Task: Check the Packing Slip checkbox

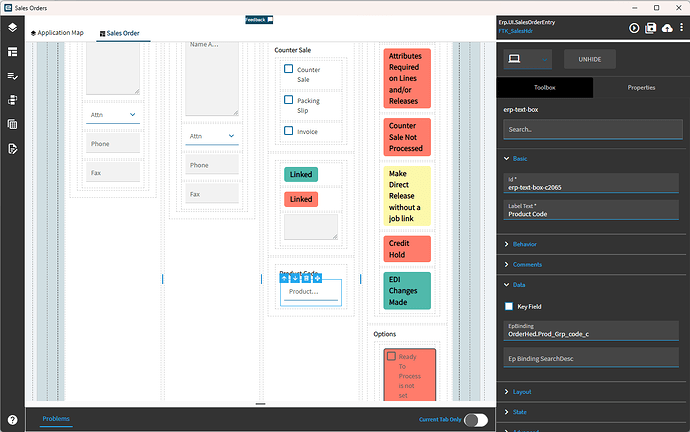Action: pyautogui.click(x=288, y=99)
